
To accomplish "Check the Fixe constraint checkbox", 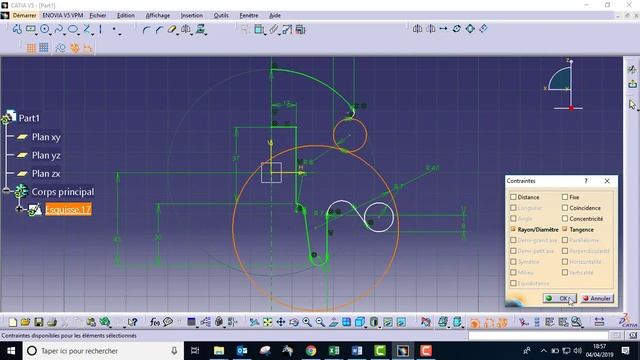I will pyautogui.click(x=565, y=197).
